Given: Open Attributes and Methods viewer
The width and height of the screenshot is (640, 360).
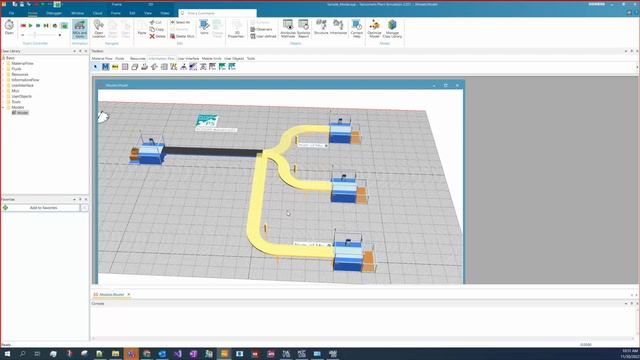Looking at the screenshot, I should click(x=288, y=29).
